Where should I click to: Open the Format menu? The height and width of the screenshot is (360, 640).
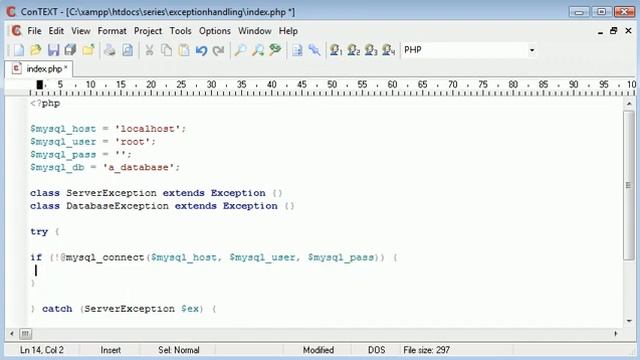112,31
